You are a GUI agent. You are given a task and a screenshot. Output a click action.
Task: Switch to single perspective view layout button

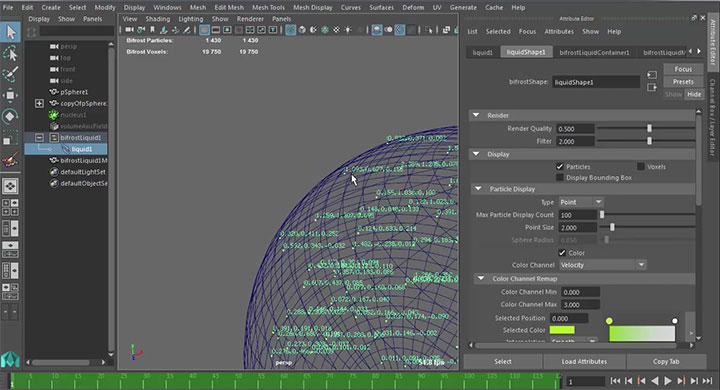point(10,186)
